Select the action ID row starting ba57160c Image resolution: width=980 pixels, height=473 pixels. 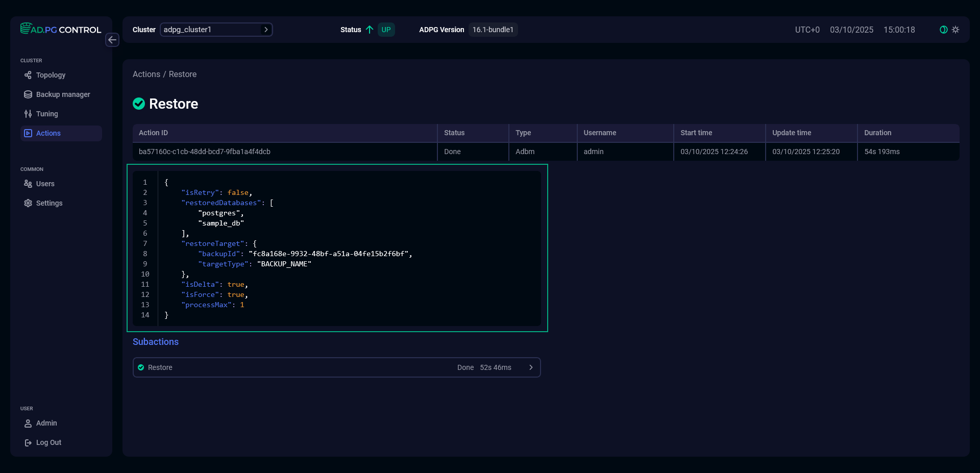point(205,152)
